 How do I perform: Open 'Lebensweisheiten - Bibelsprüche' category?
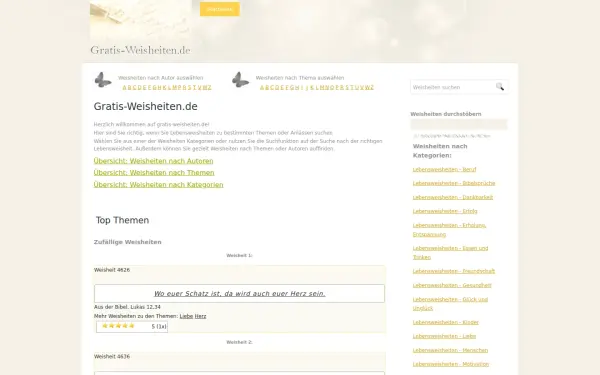454,183
